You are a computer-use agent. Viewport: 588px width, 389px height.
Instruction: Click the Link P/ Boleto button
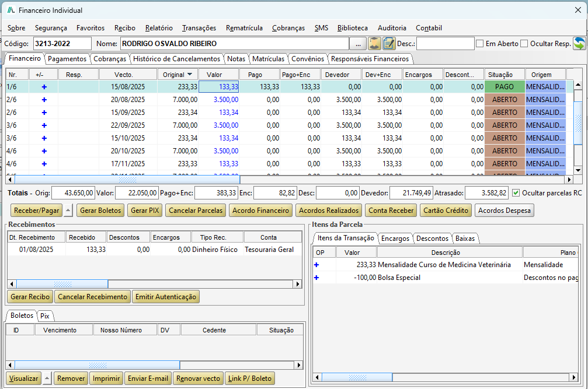tap(250, 378)
